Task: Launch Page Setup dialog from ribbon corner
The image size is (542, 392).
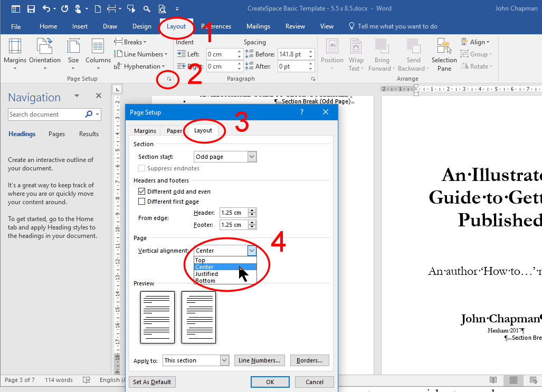Action: pyautogui.click(x=169, y=79)
